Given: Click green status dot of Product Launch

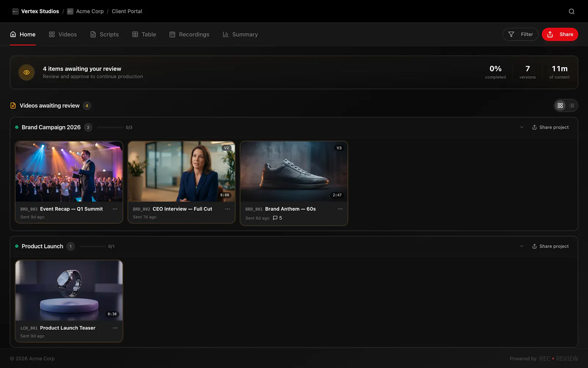Looking at the screenshot, I should tap(17, 246).
